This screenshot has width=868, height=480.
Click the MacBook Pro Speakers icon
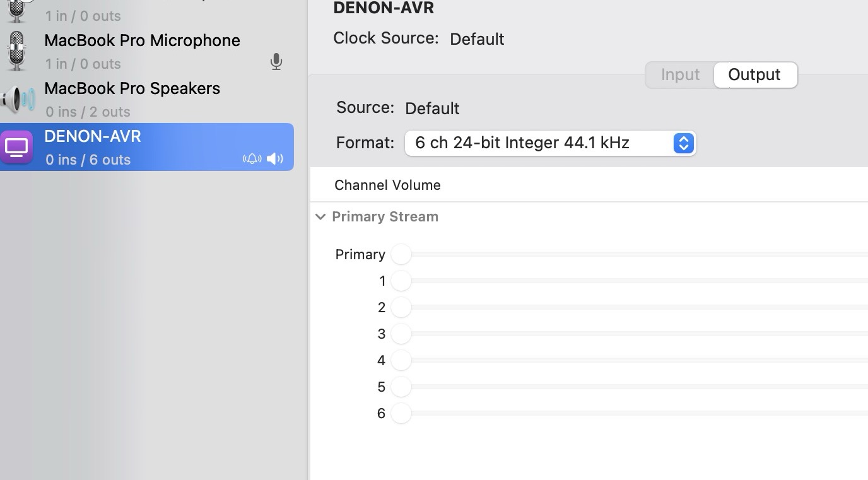coord(17,100)
